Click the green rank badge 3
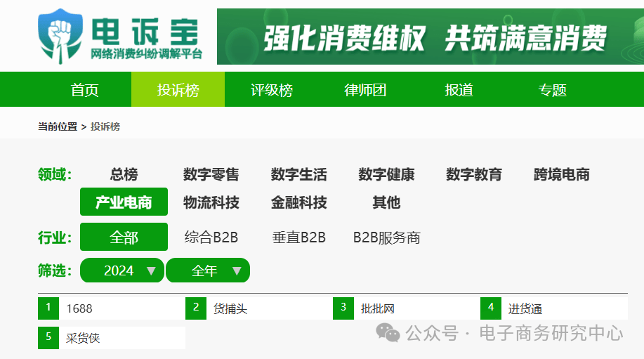644x359 pixels. [x=343, y=308]
